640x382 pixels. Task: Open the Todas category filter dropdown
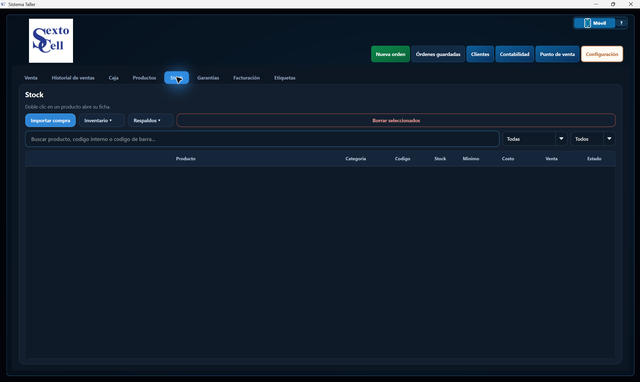coord(535,139)
